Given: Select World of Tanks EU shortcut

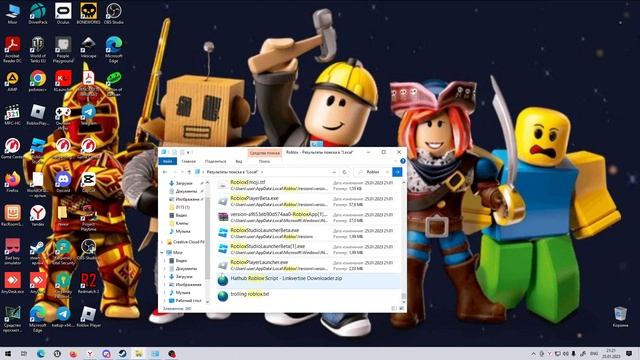Looking at the screenshot, I should (x=38, y=49).
